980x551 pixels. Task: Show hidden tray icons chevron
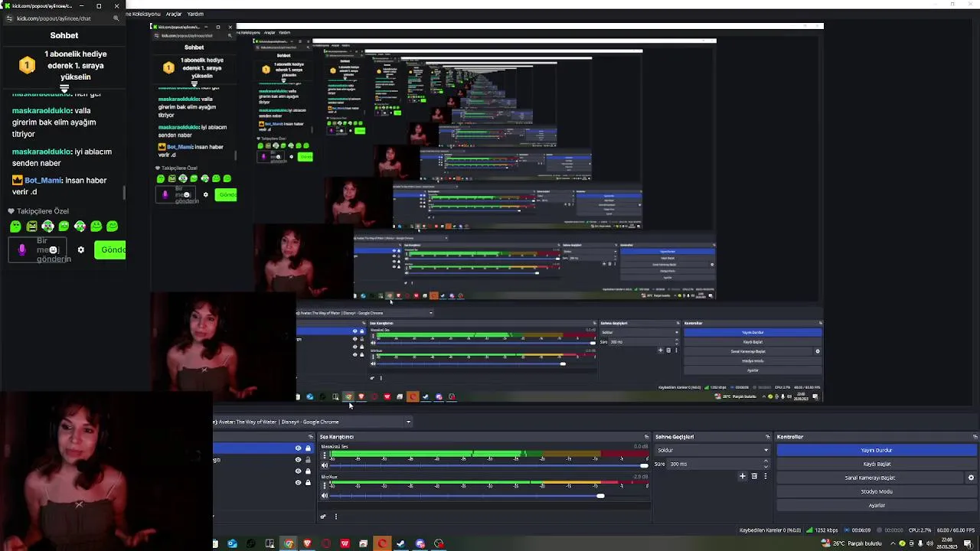893,543
